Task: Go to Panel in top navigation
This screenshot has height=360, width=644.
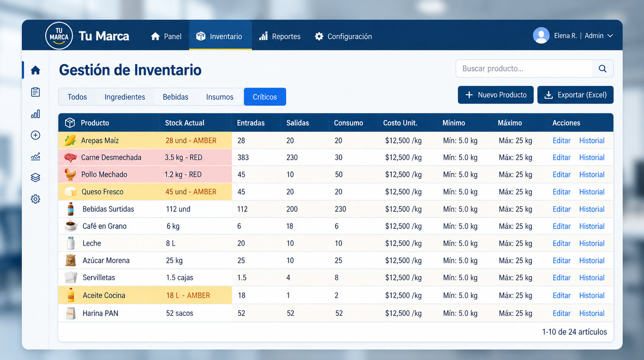Action: tap(166, 36)
